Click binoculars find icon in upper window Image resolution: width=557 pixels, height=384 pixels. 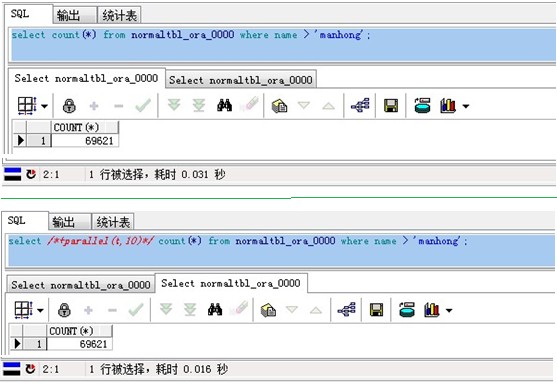225,106
